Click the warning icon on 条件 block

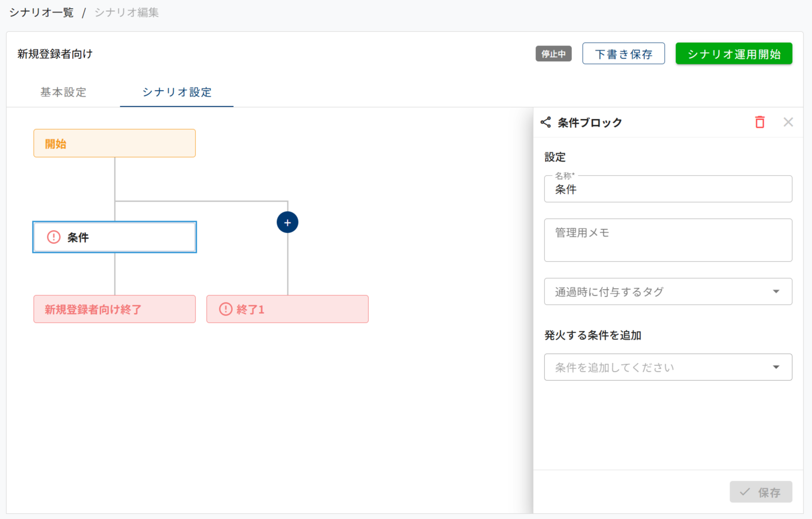54,237
